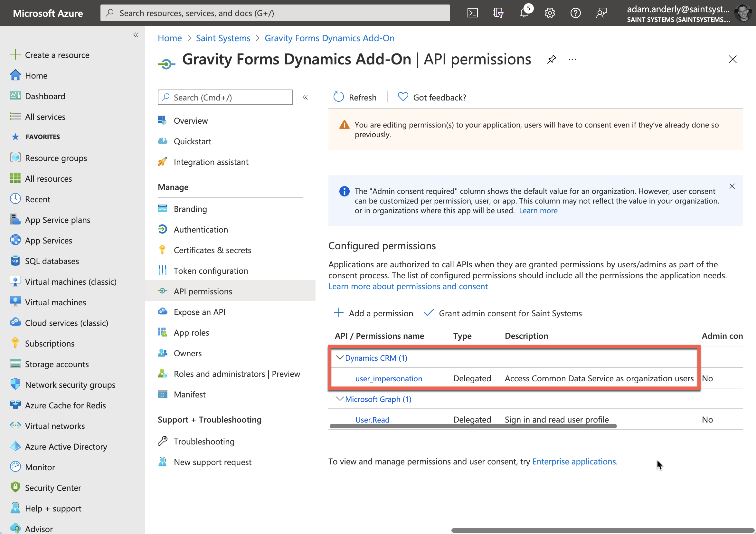Close the API permissions blade
The image size is (756, 534).
tap(732, 59)
